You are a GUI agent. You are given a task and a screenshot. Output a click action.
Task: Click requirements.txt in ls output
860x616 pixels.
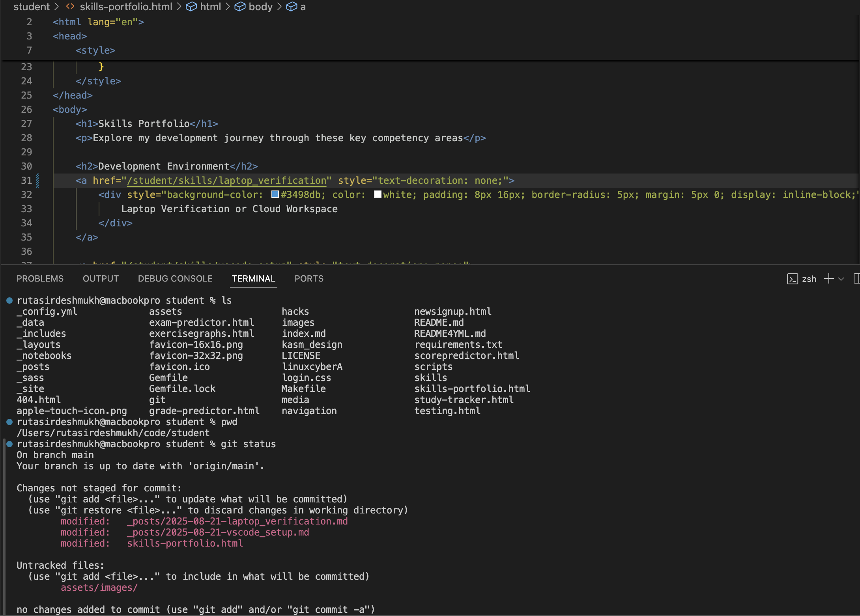458,345
